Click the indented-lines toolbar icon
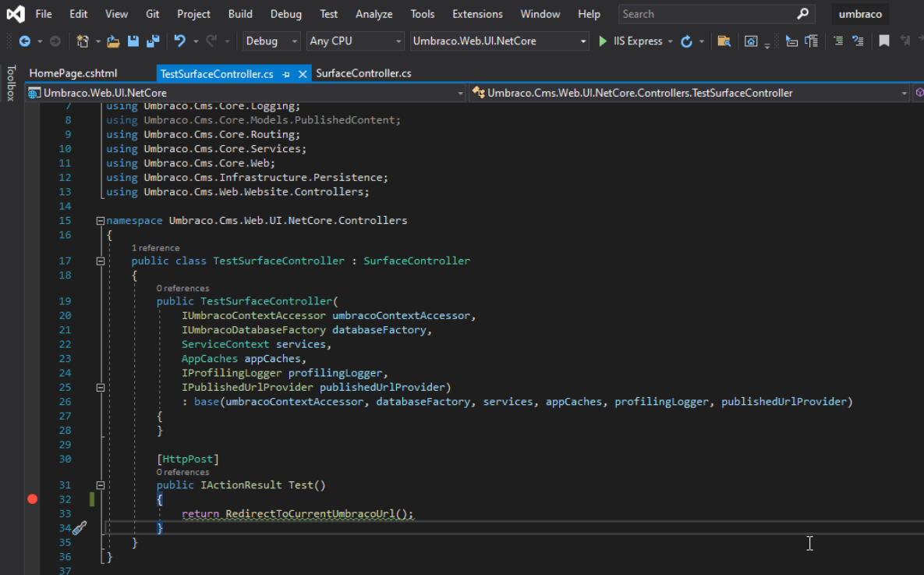Image resolution: width=924 pixels, height=575 pixels. [x=838, y=41]
